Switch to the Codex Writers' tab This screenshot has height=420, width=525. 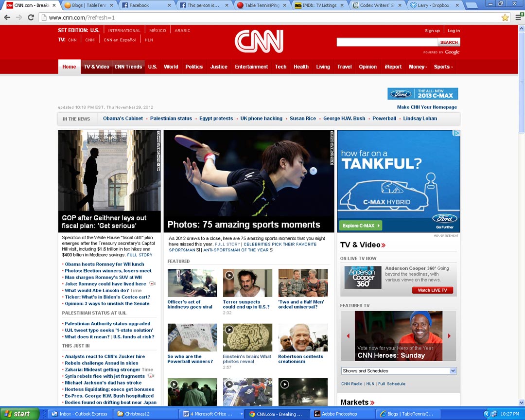[376, 5]
